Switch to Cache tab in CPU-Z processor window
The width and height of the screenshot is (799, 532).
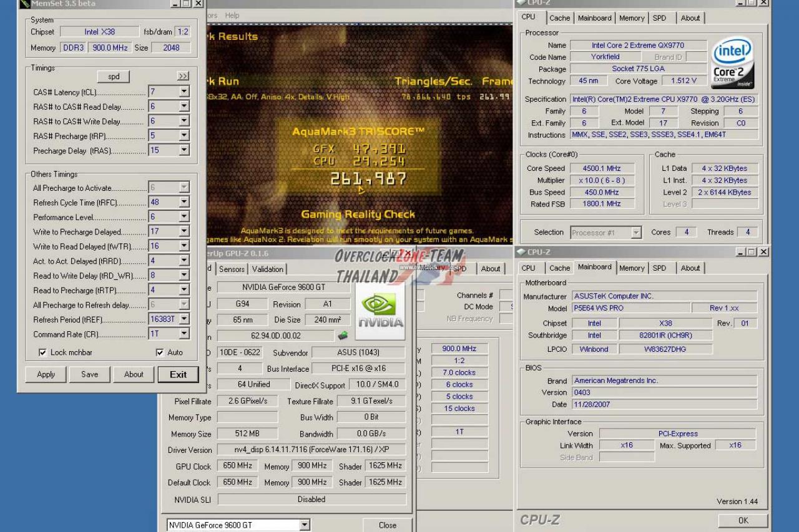pyautogui.click(x=559, y=18)
